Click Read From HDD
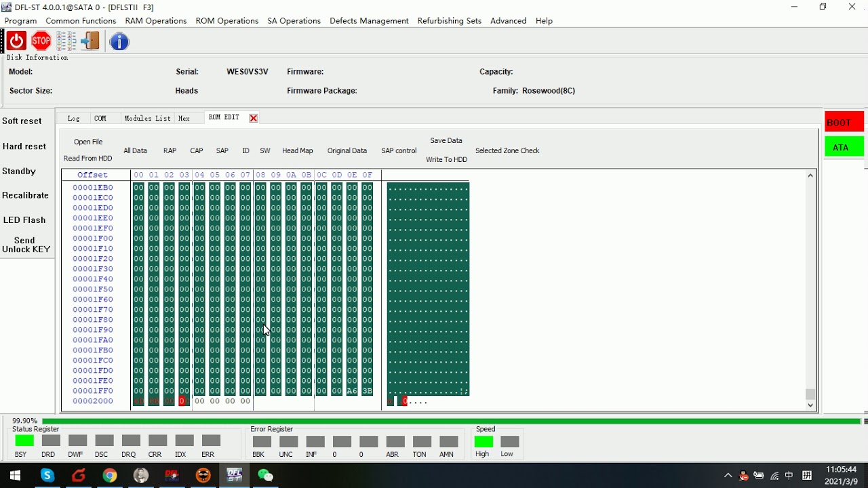This screenshot has height=488, width=868. tap(88, 158)
